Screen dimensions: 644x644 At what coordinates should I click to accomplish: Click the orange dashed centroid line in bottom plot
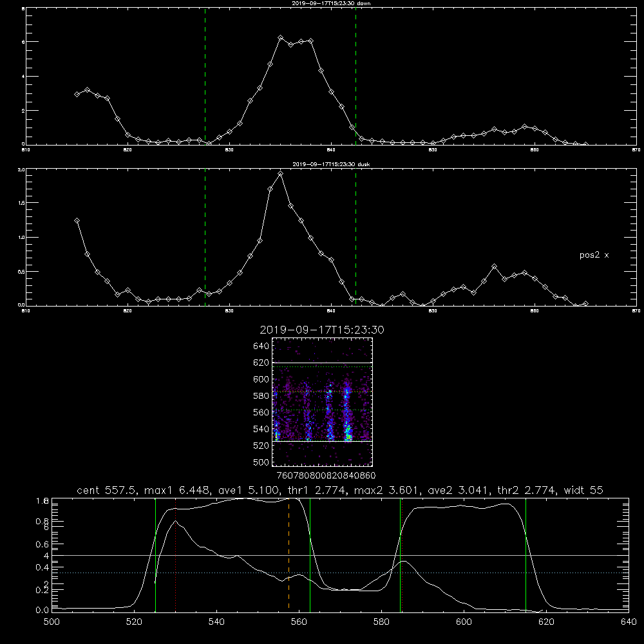tap(289, 554)
